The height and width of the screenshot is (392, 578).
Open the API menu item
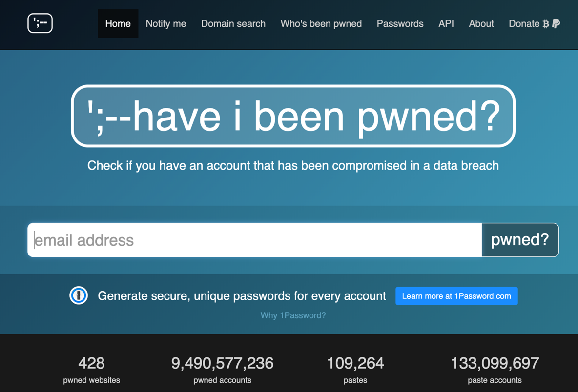coord(446,23)
